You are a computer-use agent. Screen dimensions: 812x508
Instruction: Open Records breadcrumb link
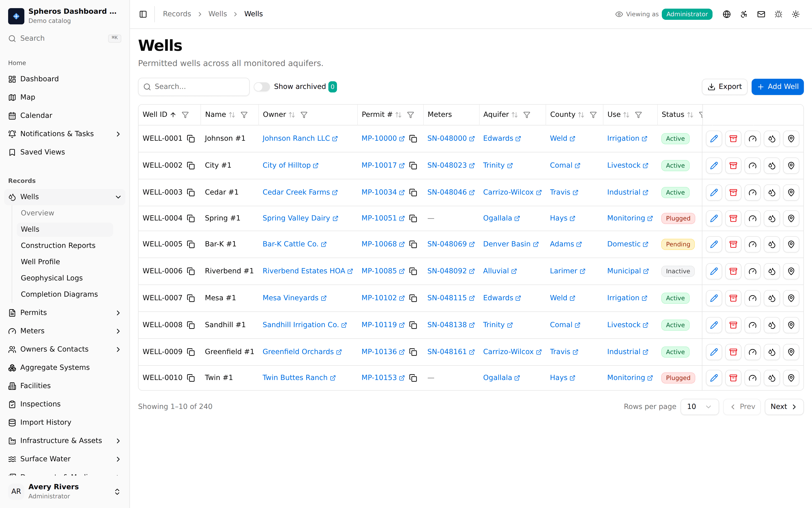177,14
